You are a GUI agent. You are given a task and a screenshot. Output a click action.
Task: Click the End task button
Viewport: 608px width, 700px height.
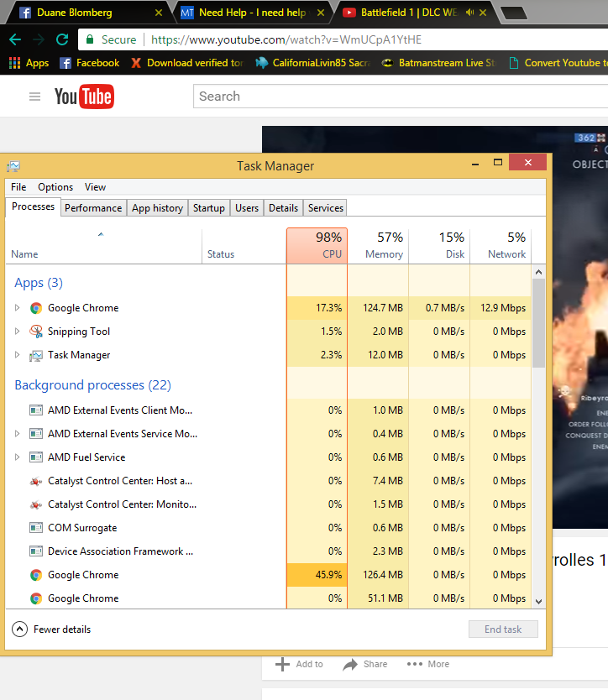click(x=503, y=629)
